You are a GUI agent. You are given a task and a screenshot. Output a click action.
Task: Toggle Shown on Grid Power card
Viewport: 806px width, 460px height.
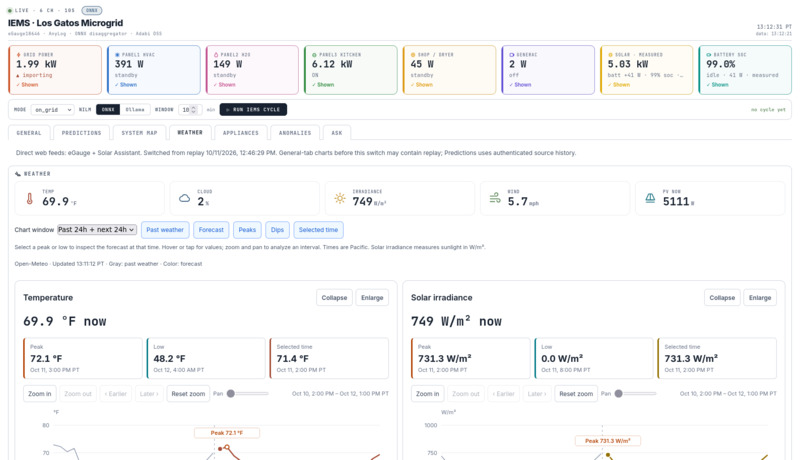point(27,85)
